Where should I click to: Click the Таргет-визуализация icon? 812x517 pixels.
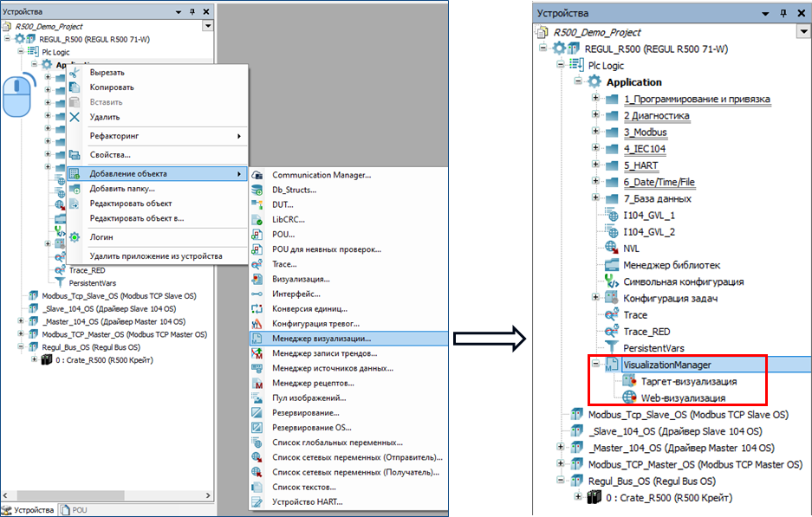[x=629, y=381]
